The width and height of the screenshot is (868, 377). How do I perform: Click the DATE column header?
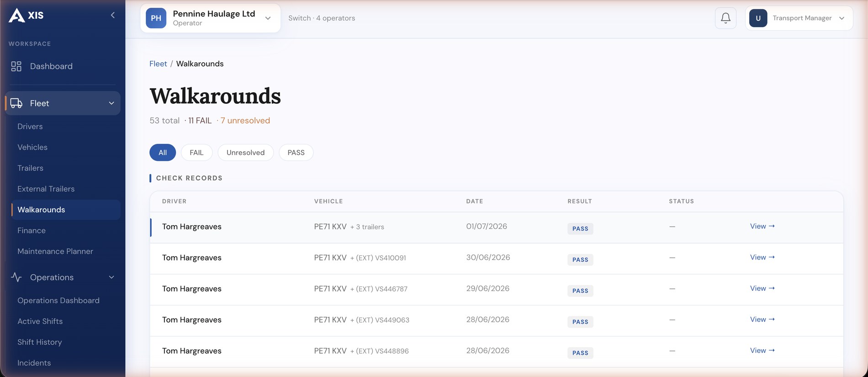(475, 202)
